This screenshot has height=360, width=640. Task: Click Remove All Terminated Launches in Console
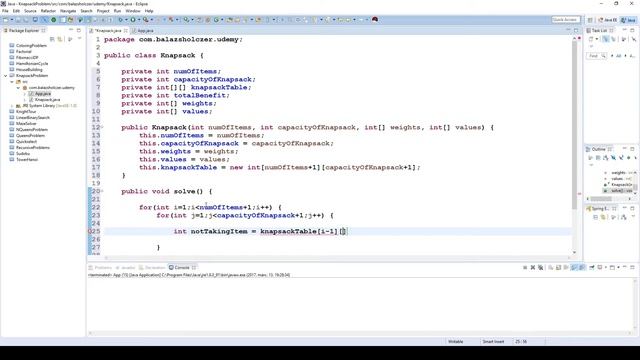click(x=540, y=268)
